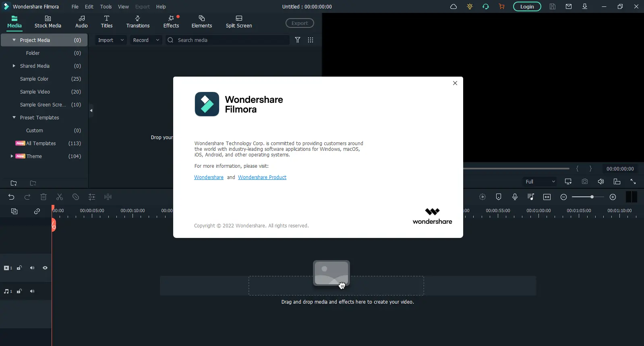
Task: Hide video track 1 with eye icon
Action: point(45,268)
